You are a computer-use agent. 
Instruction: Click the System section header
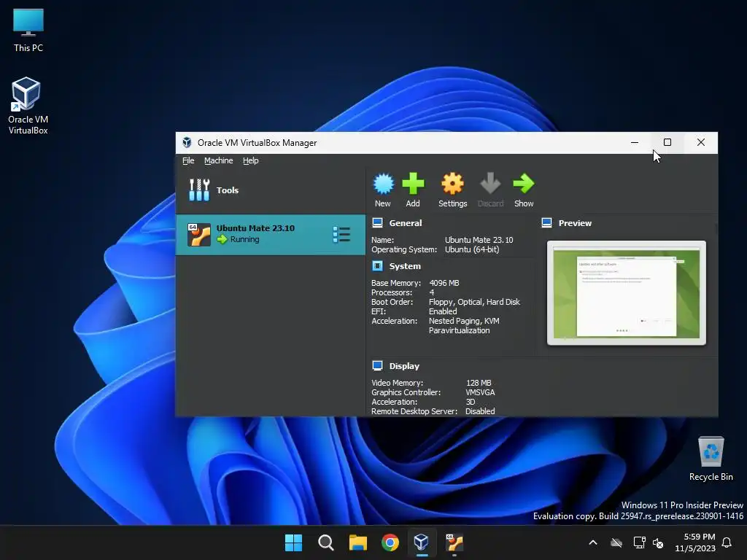click(x=405, y=265)
